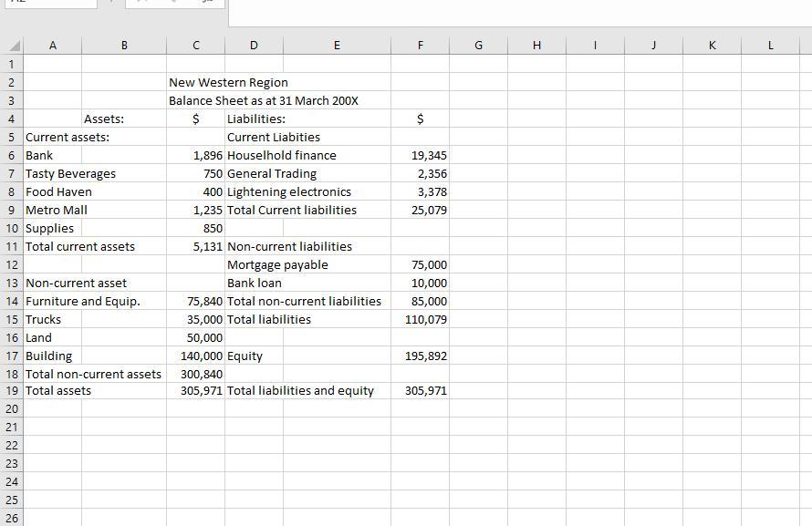Select Bank amount 1,896 cell

(196, 155)
